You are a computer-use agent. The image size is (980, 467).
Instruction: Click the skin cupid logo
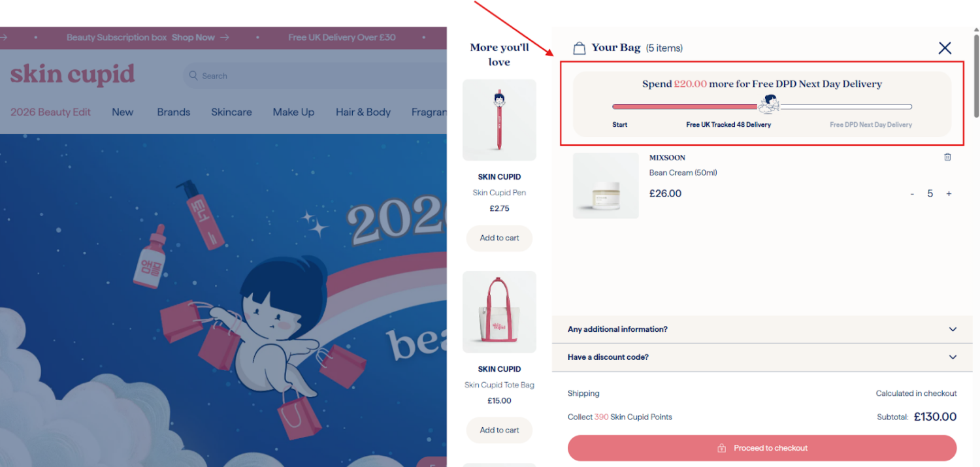click(73, 75)
